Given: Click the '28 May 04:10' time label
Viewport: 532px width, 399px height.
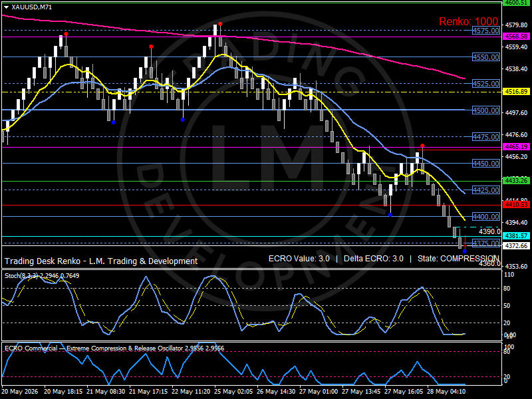Looking at the screenshot, I should point(446,391).
